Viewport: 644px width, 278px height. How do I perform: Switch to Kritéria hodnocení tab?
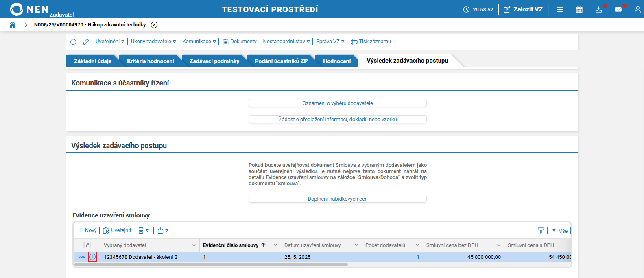151,61
